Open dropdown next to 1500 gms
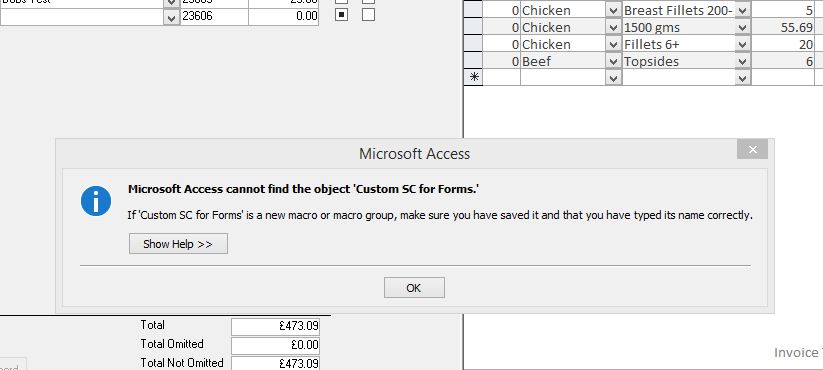Image resolution: width=823 pixels, height=370 pixels. click(x=742, y=27)
